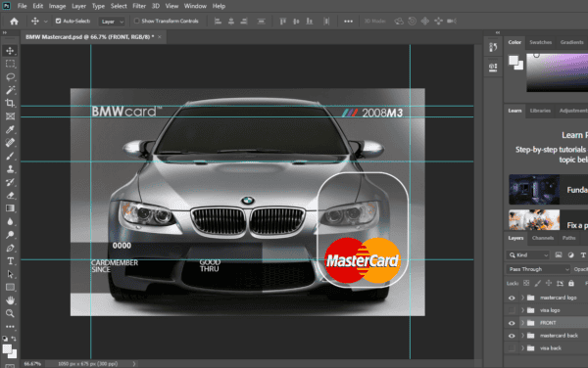Pick a color in the color field
Screen dimensions: 588x368
coord(558,72)
